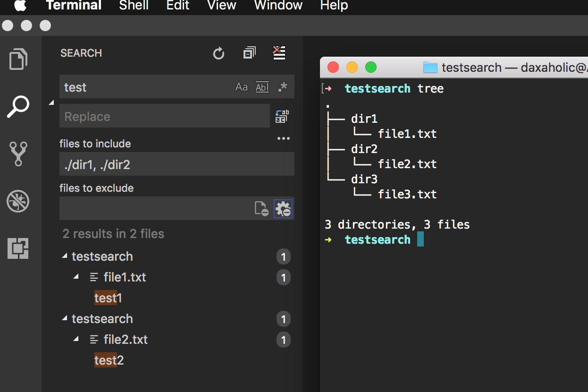Toggle use exclude settings and ignore files
Screen dimensions: 588x392
click(x=283, y=208)
